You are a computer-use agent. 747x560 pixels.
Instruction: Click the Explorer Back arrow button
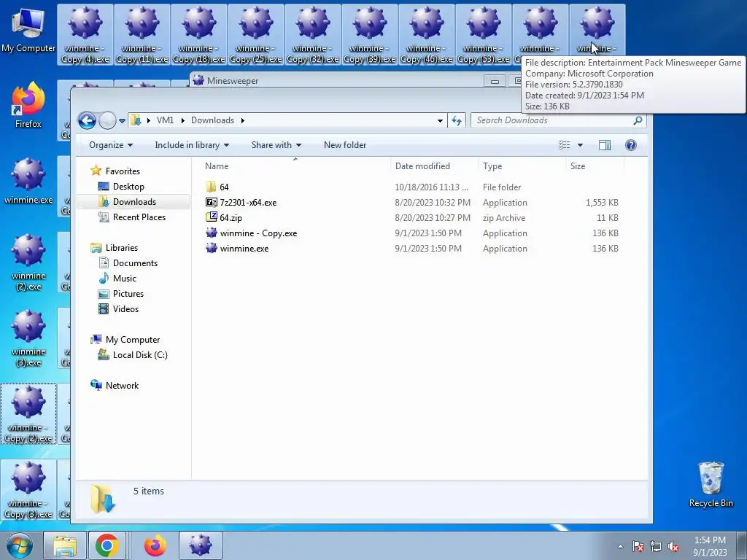88,120
